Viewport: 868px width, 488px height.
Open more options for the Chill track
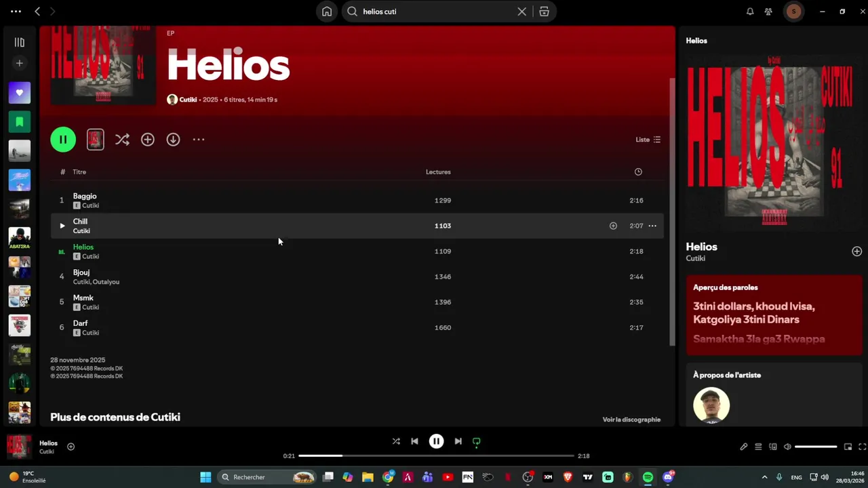coord(652,226)
